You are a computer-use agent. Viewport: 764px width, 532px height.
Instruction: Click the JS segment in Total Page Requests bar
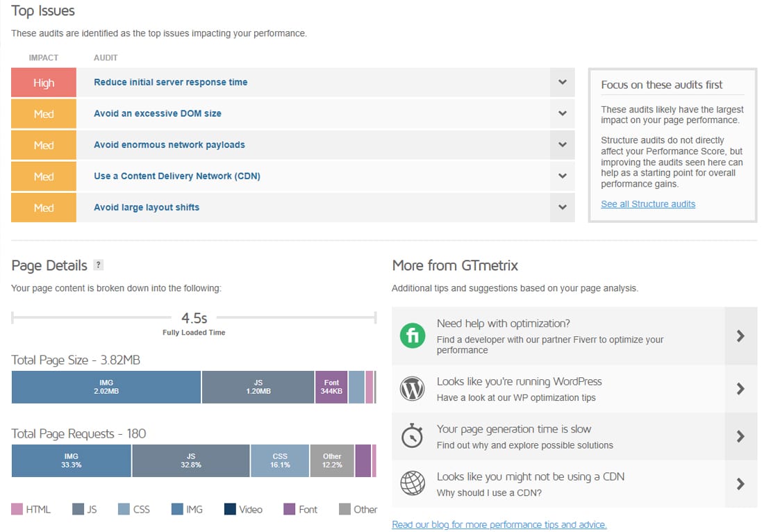pyautogui.click(x=190, y=460)
